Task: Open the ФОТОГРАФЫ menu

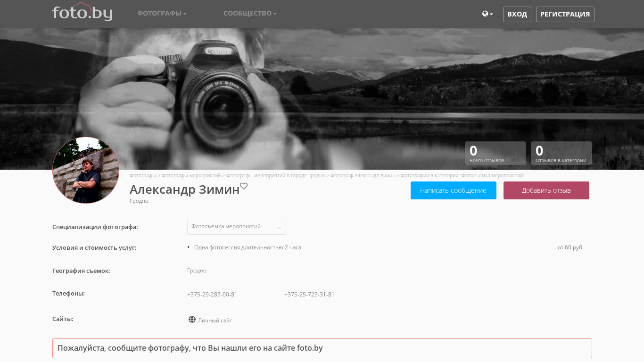Action: tap(162, 13)
